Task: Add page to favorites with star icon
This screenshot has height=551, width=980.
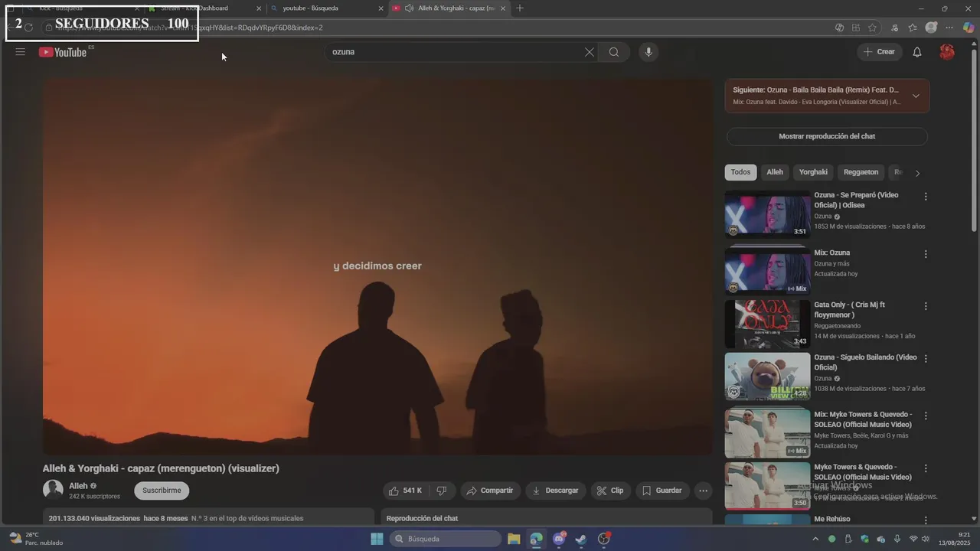Action: [x=873, y=28]
